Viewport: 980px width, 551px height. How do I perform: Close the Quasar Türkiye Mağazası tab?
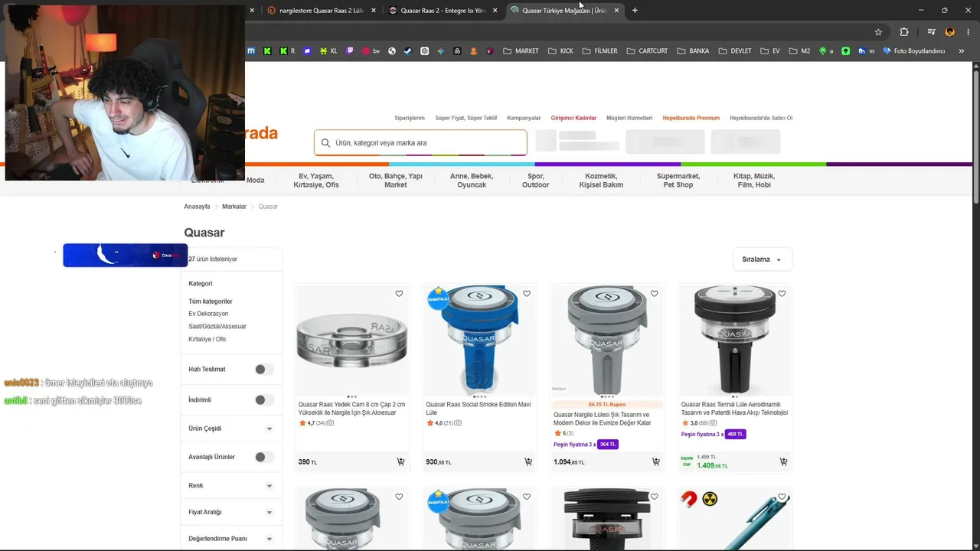coord(616,11)
